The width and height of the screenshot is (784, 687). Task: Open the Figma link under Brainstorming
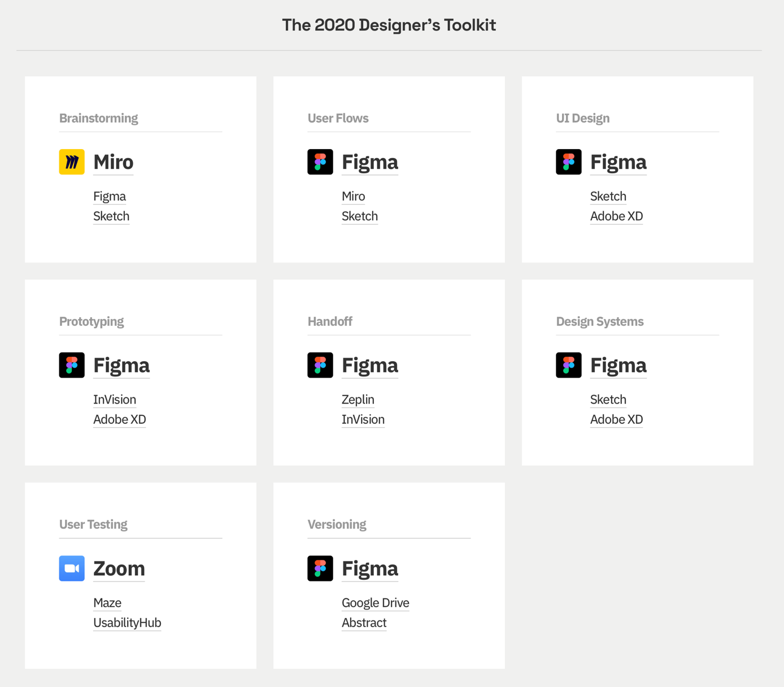(x=110, y=196)
